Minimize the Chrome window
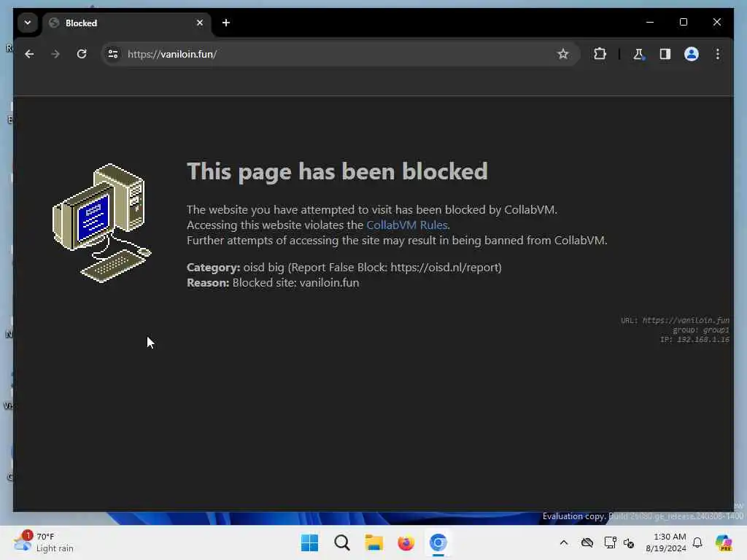This screenshot has height=560, width=747. coord(650,22)
